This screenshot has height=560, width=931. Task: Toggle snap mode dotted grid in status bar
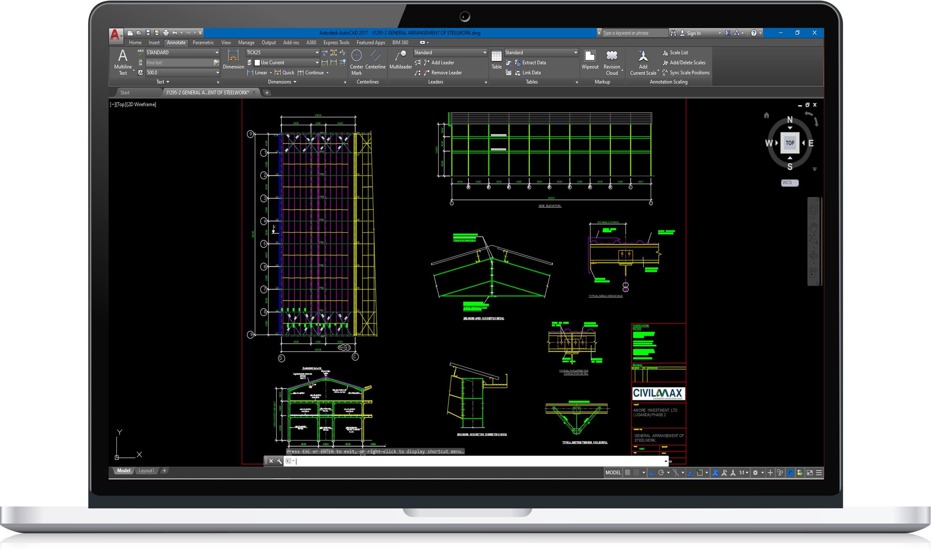[637, 472]
